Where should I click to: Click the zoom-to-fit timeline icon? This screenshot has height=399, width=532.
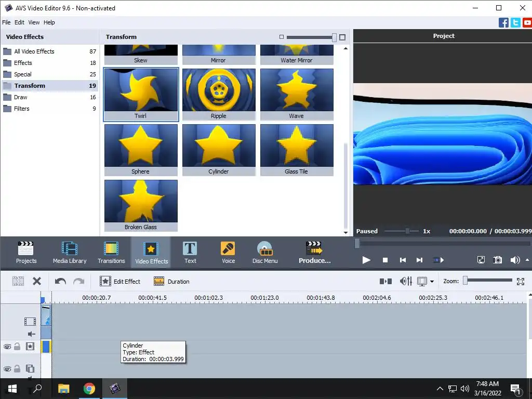(521, 281)
